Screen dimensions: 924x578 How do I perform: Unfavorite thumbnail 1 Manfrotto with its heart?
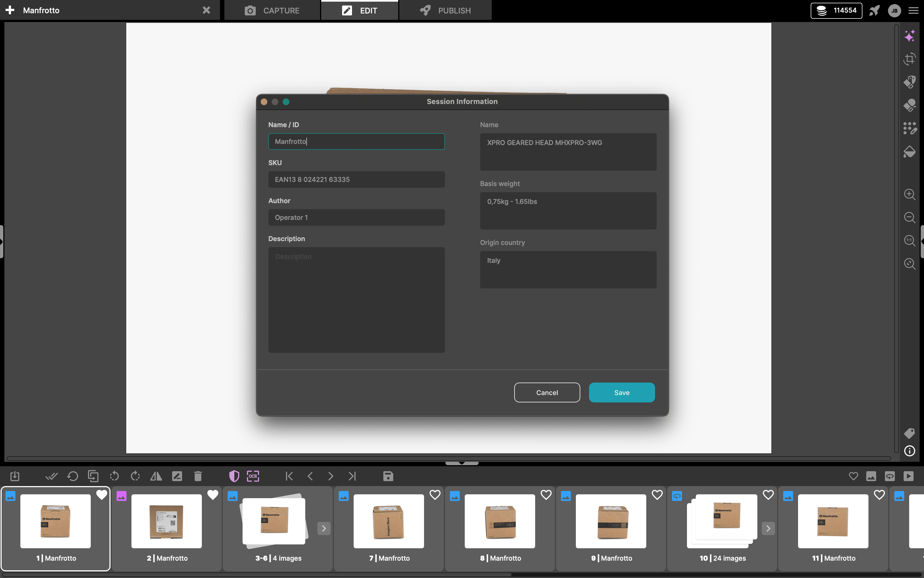pyautogui.click(x=101, y=495)
